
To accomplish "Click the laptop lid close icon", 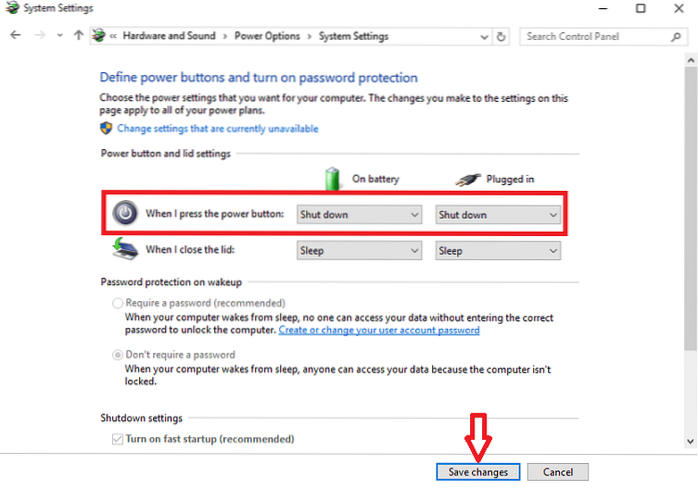I will (123, 250).
